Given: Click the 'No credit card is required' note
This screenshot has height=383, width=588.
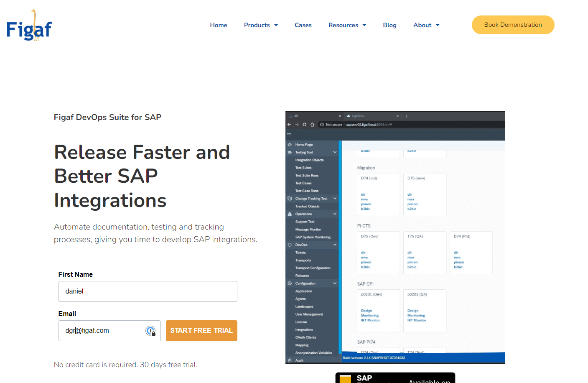Looking at the screenshot, I should tap(125, 365).
